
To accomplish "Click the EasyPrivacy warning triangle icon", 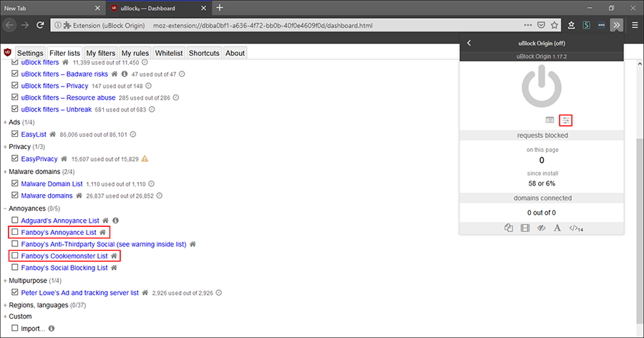I will [145, 159].
